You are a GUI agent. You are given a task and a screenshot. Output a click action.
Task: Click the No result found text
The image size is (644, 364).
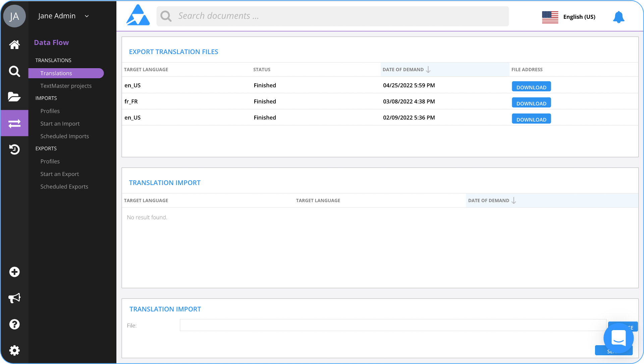point(147,217)
